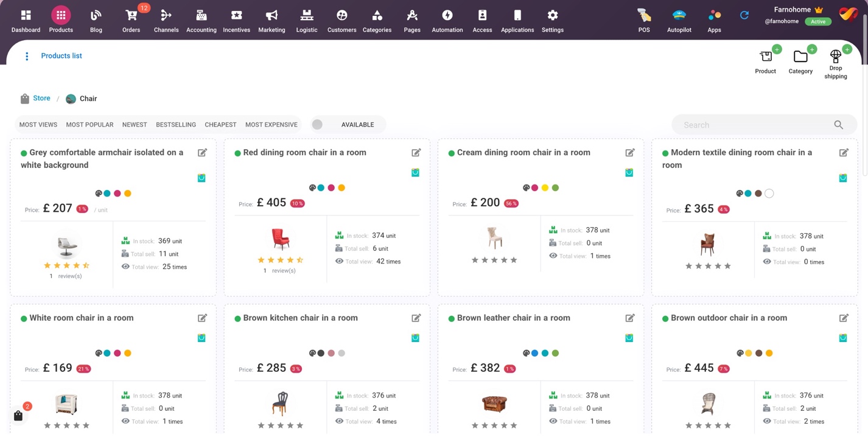Open the shopping bag with 2 badge
The image size is (868, 437).
(x=18, y=416)
